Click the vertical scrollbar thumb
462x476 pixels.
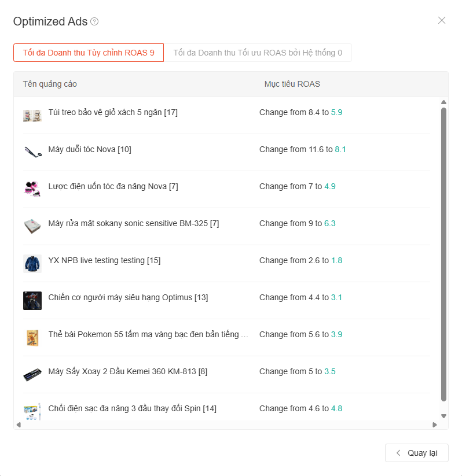click(443, 254)
